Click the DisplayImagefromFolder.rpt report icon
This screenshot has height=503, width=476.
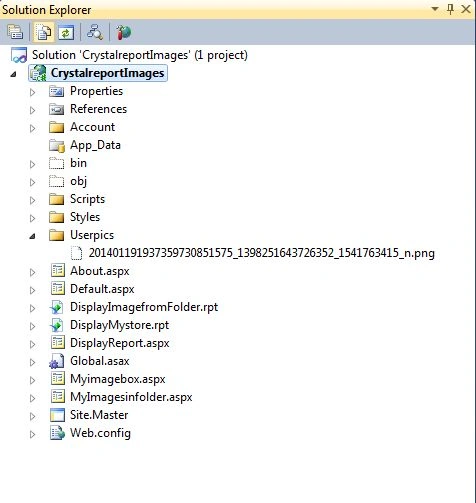[x=57, y=307]
